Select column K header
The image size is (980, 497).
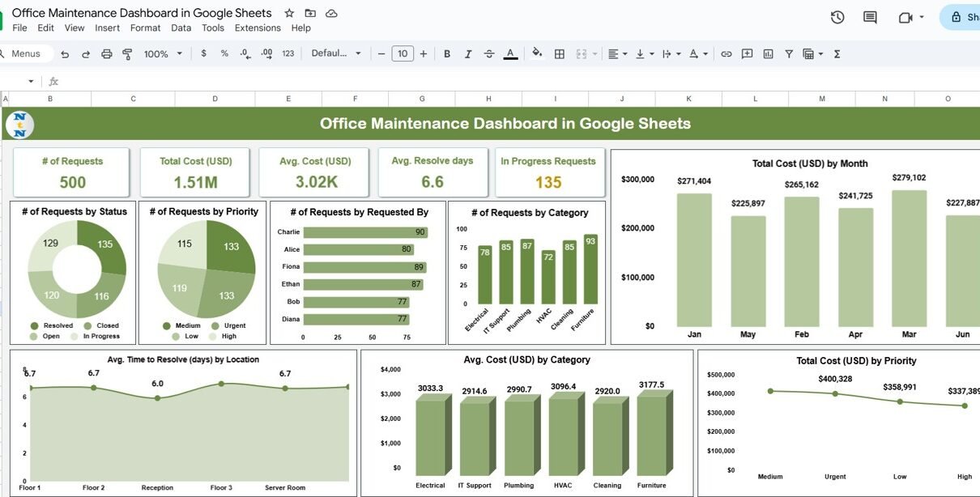689,99
